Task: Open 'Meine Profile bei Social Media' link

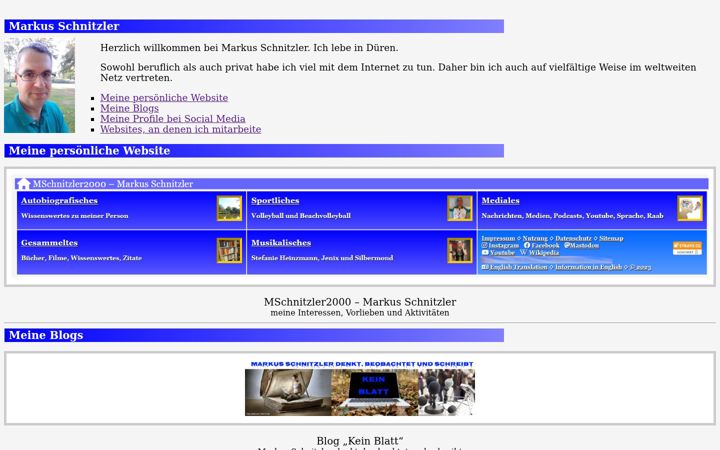Action: tap(173, 119)
